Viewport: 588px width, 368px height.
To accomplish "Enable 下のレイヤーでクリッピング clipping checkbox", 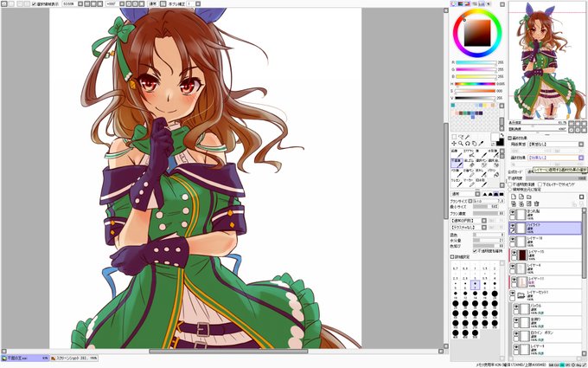I will click(540, 184).
